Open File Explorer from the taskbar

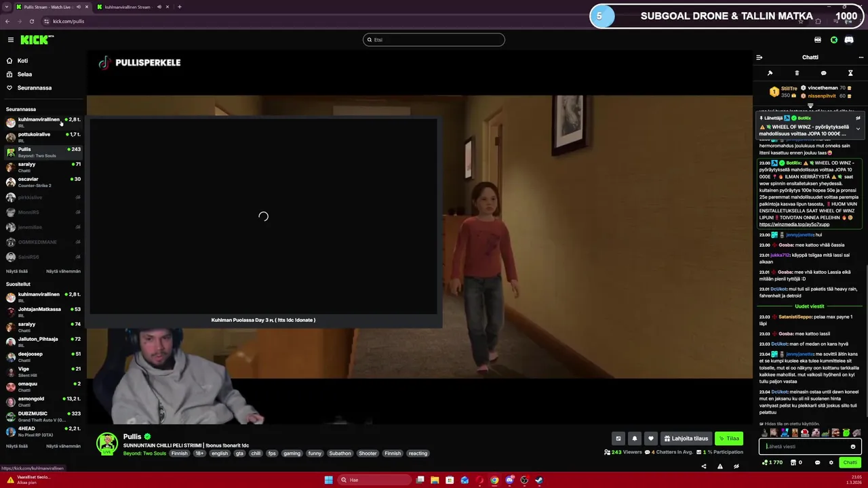435,480
